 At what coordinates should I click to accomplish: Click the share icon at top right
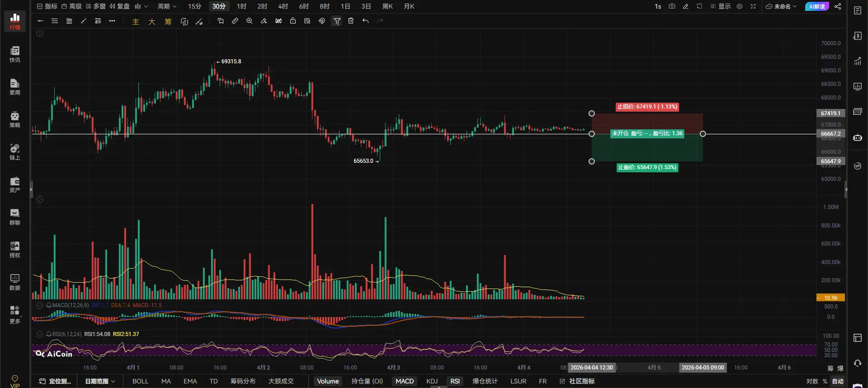pos(838,6)
